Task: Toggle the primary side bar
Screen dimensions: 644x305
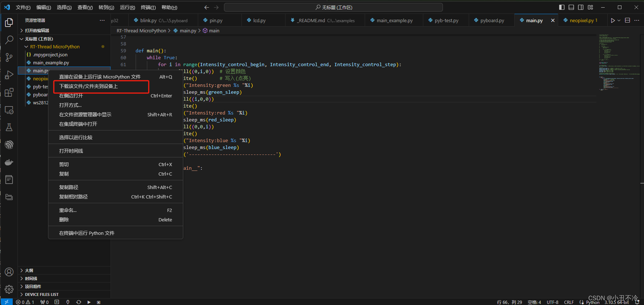Action: (x=562, y=7)
